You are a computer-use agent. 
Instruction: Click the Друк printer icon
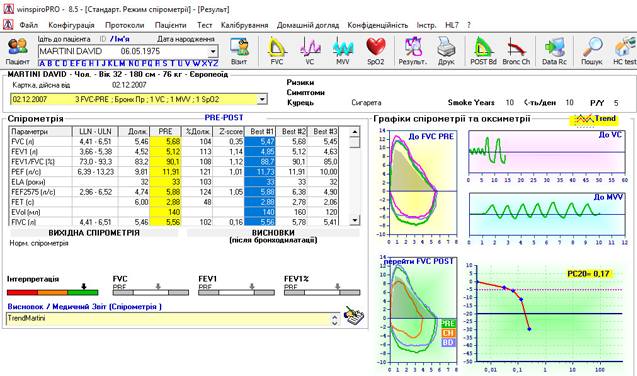[x=446, y=51]
